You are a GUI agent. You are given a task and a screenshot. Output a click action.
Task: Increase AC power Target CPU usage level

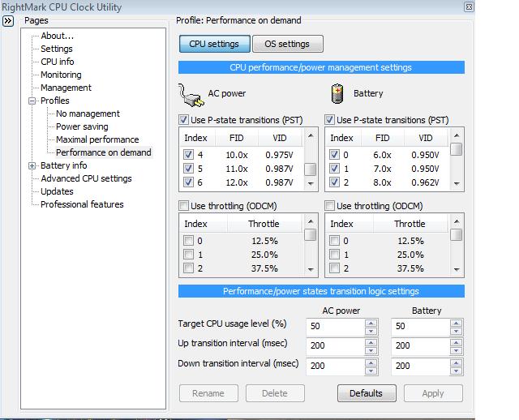click(371, 323)
